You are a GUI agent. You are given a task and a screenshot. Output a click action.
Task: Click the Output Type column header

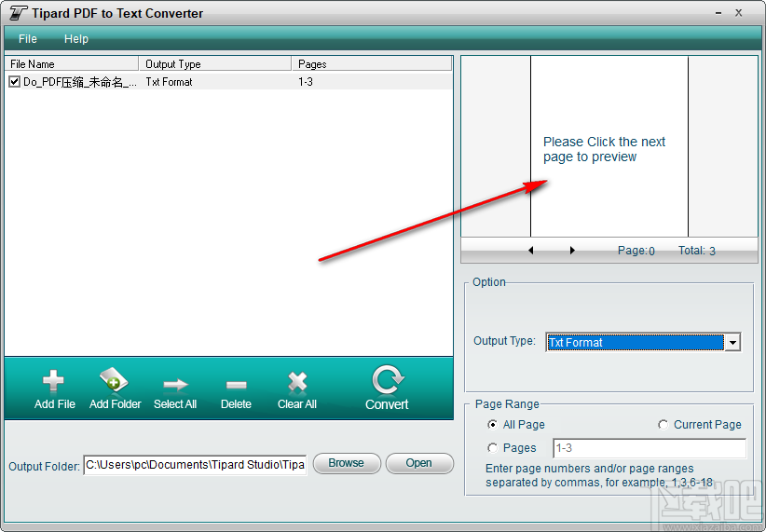click(x=215, y=64)
